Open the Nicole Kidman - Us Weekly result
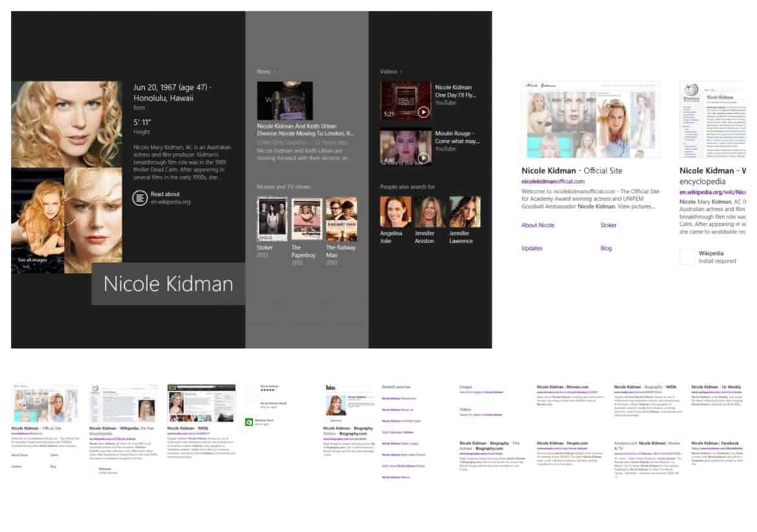757x532 pixels. (x=716, y=387)
